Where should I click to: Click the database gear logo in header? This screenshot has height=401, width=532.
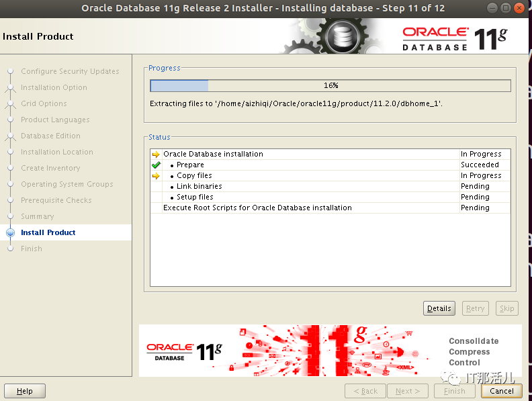click(x=342, y=36)
